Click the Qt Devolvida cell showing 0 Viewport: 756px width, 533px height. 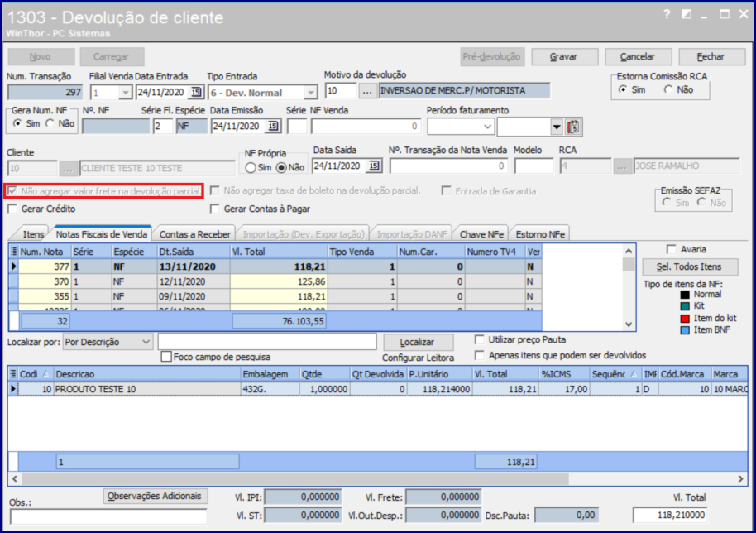(378, 389)
